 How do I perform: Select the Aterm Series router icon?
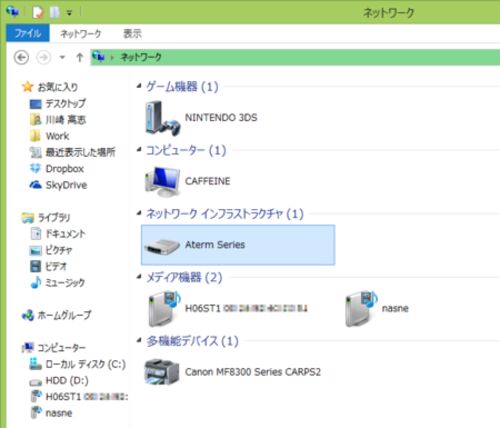tap(162, 247)
